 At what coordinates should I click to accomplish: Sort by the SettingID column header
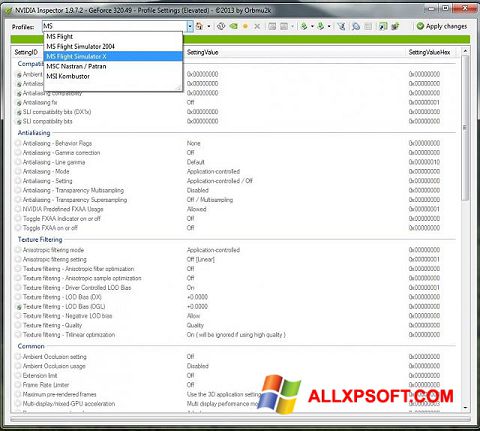point(26,52)
